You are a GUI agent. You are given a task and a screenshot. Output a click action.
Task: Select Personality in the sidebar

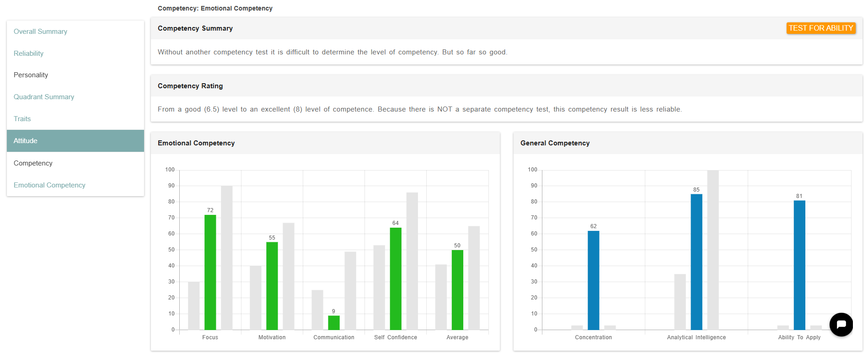pyautogui.click(x=31, y=75)
